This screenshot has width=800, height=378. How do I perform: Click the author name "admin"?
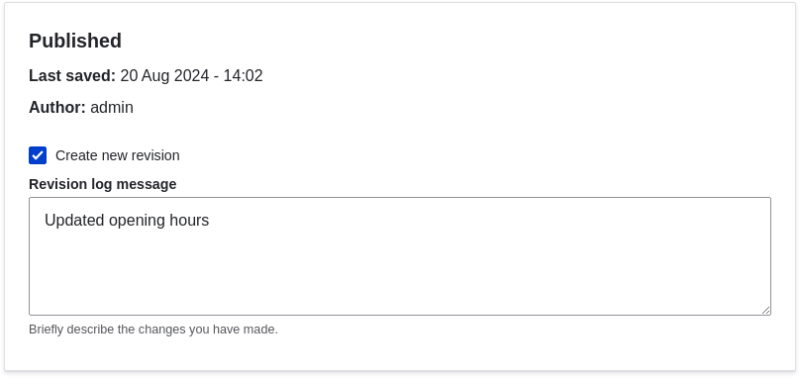coord(112,108)
